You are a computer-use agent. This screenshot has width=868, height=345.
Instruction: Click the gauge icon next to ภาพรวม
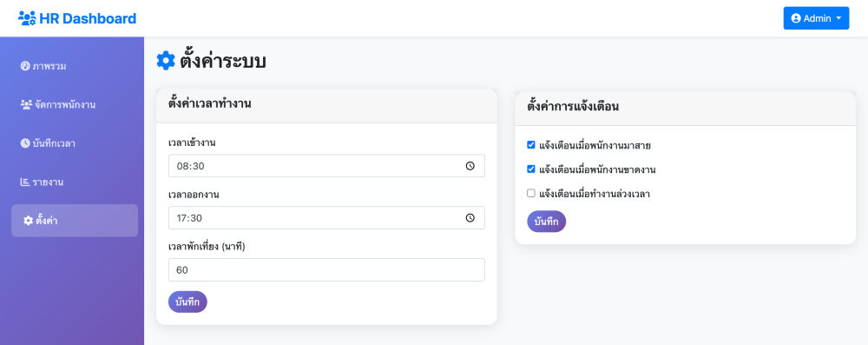(25, 66)
